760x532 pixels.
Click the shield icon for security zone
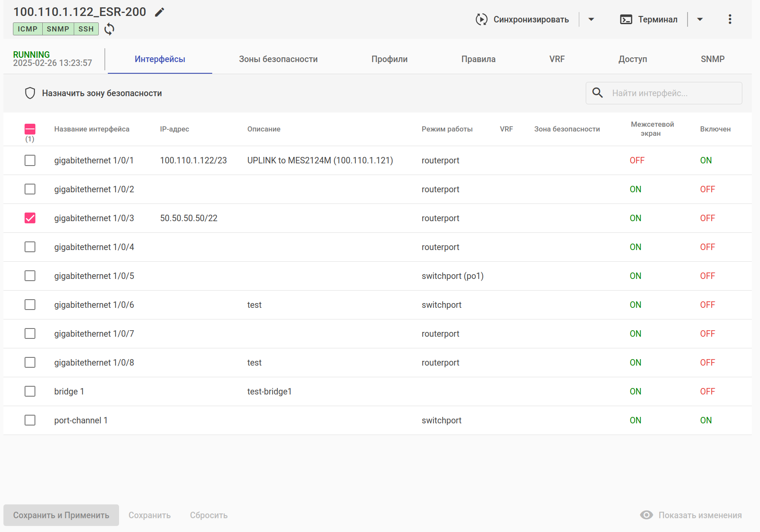30,93
